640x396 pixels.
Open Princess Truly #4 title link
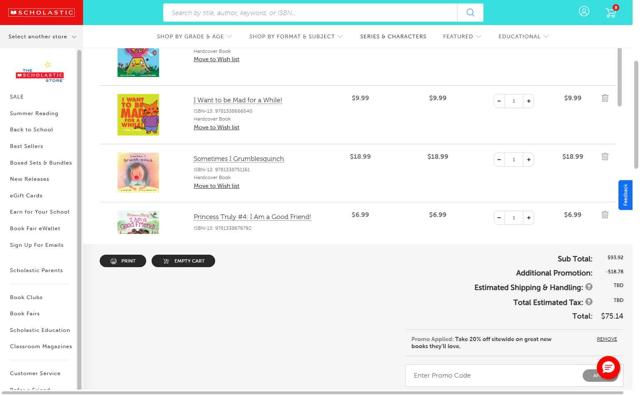pos(252,217)
